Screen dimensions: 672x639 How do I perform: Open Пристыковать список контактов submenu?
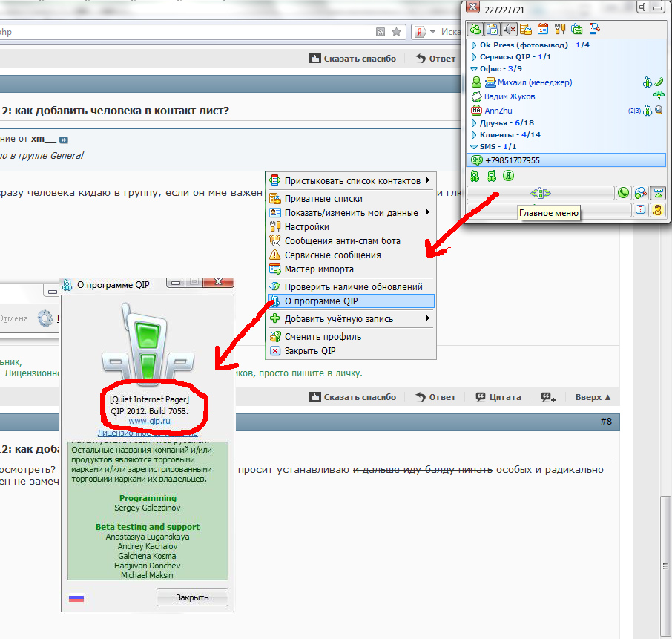350,181
